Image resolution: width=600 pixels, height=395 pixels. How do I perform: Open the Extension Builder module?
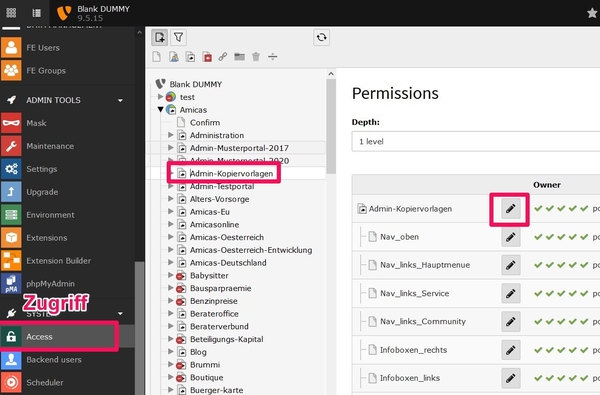click(x=58, y=261)
